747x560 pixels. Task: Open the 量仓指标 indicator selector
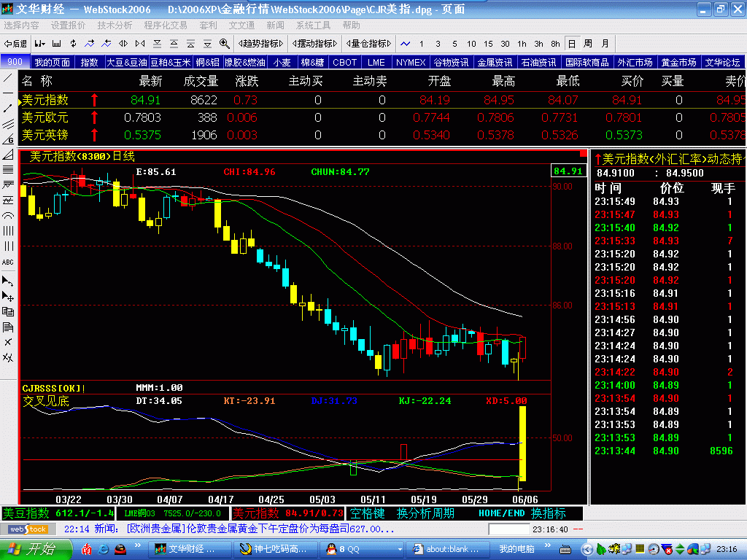point(368,44)
